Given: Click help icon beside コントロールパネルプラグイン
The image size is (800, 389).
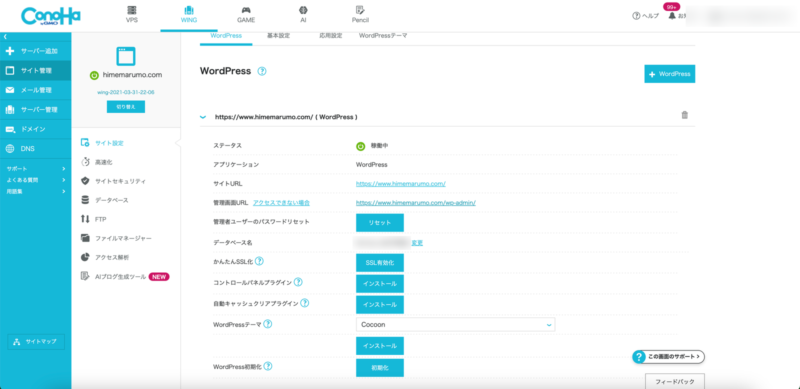Looking at the screenshot, I should click(x=298, y=282).
